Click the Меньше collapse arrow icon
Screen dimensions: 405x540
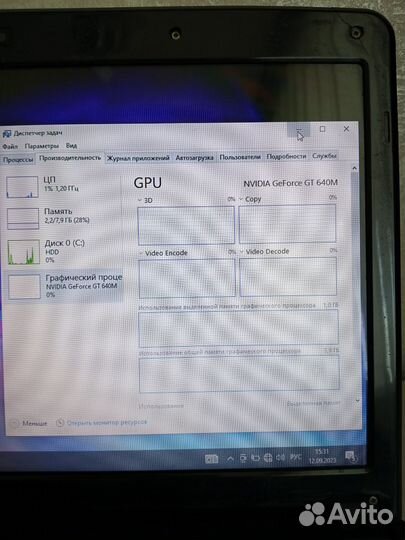15,423
